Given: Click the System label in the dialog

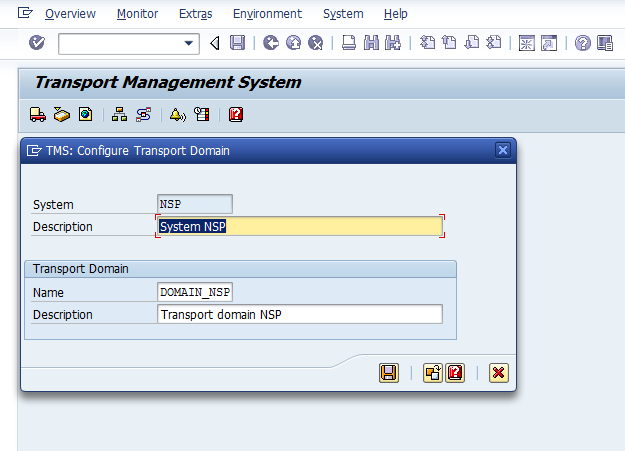Looking at the screenshot, I should (53, 205).
